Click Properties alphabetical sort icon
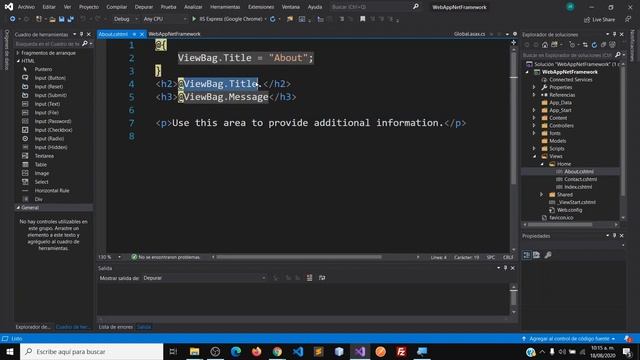This screenshot has width=640, height=360. [x=536, y=255]
